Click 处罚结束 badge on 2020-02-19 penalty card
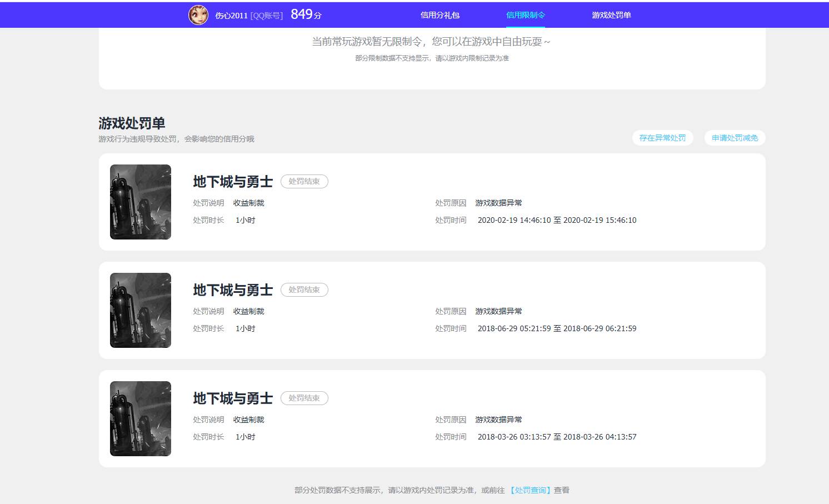Image resolution: width=829 pixels, height=504 pixels. (304, 182)
